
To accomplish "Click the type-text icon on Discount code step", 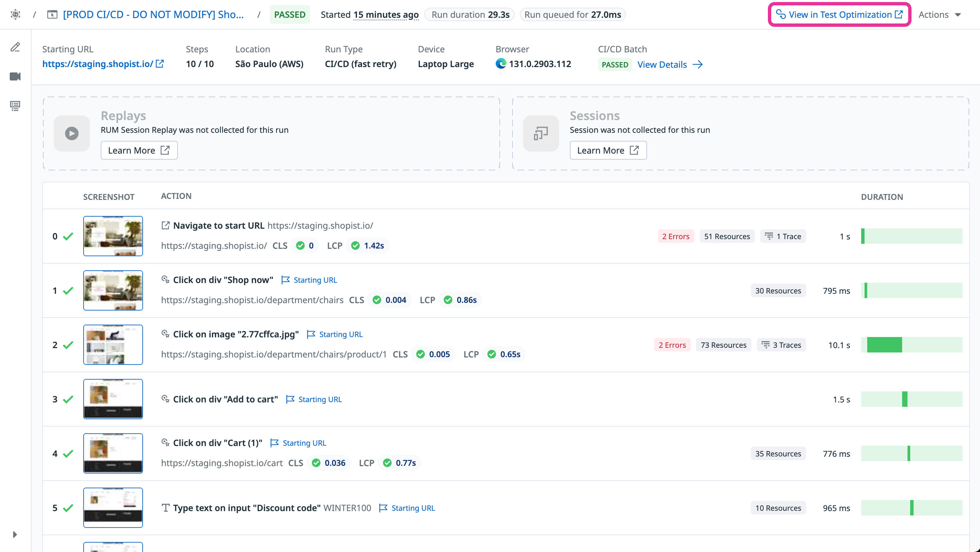I will (x=165, y=508).
